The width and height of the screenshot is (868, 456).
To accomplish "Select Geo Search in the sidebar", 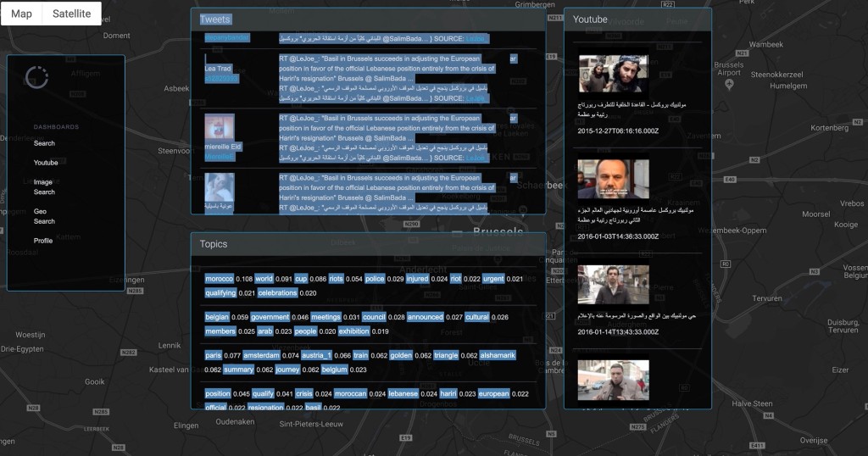I will pyautogui.click(x=44, y=216).
